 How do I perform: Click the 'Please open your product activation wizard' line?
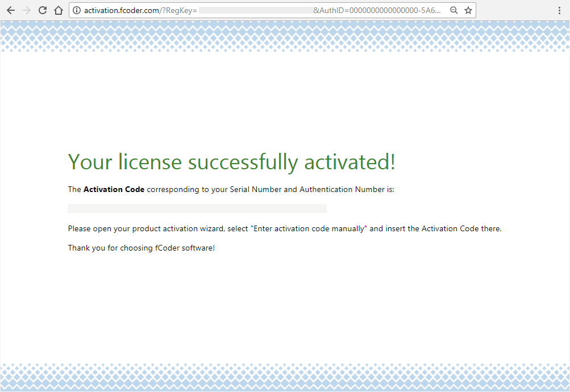[x=285, y=228]
